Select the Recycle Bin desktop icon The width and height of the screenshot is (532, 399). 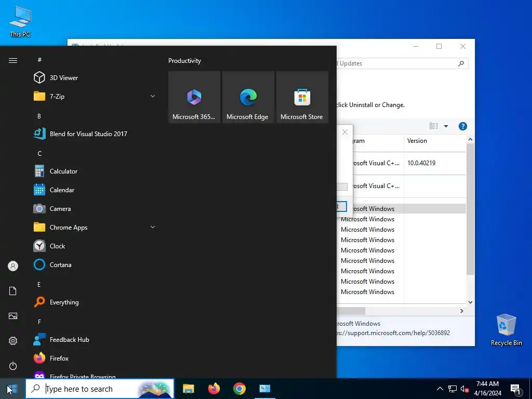[506, 330]
